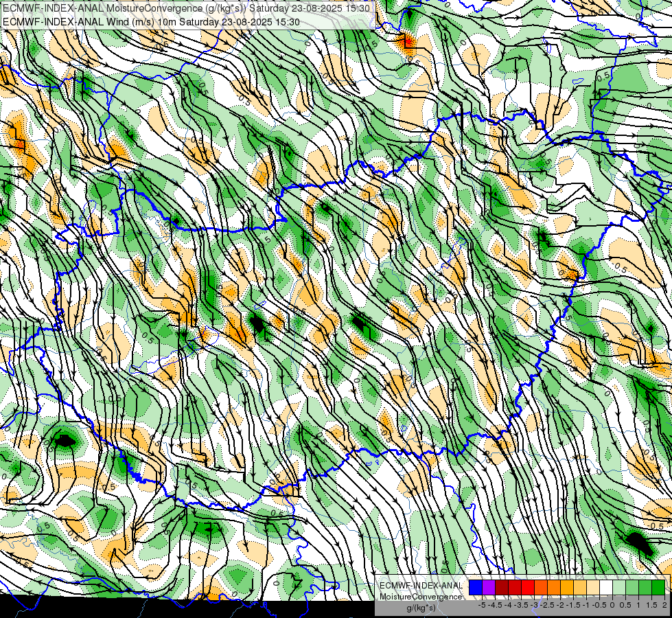This screenshot has height=618, width=672.
Task: Click the '2' value ending the legend scale
Action: (664, 605)
